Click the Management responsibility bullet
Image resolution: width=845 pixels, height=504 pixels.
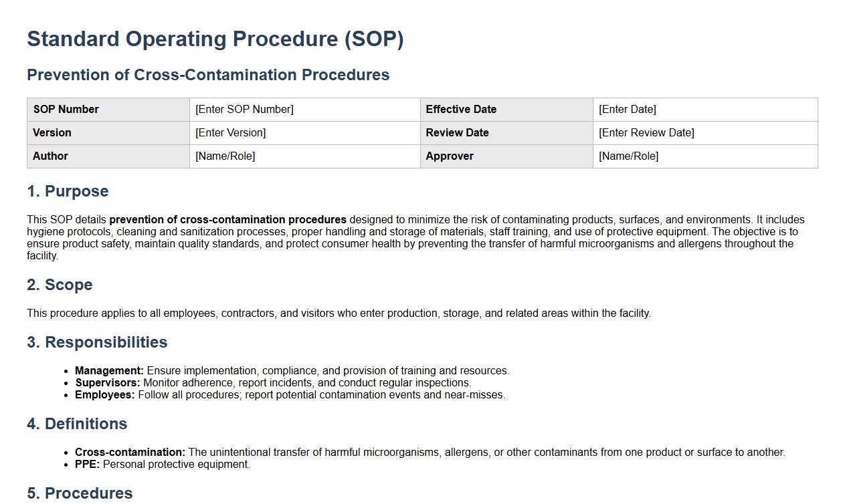point(292,371)
